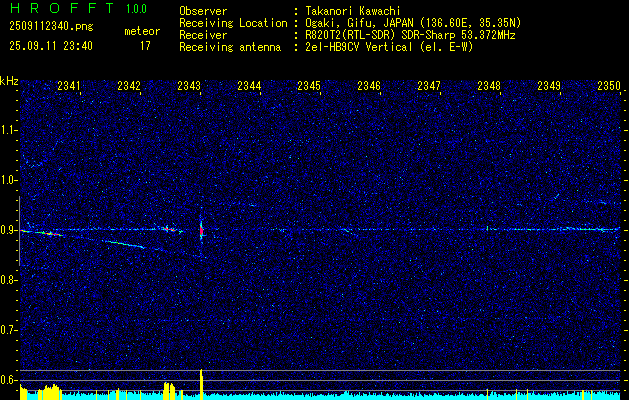Click time marker 2349
629x400 pixels.
(x=549, y=86)
